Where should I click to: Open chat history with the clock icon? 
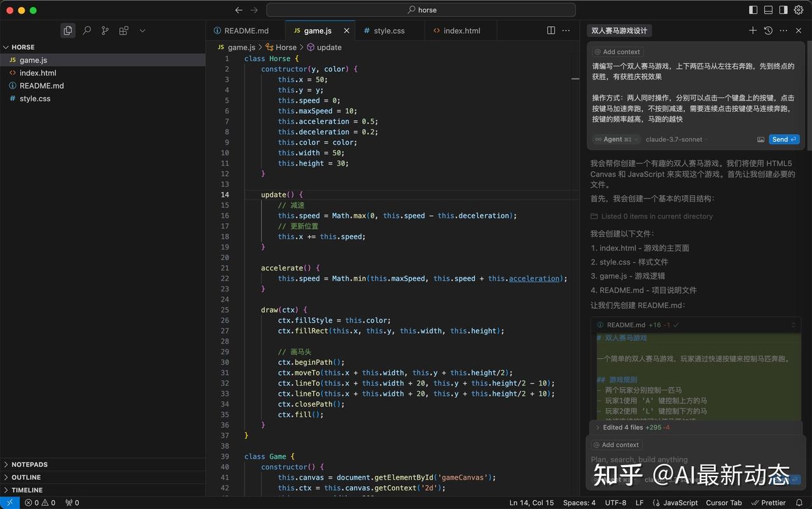click(x=768, y=30)
